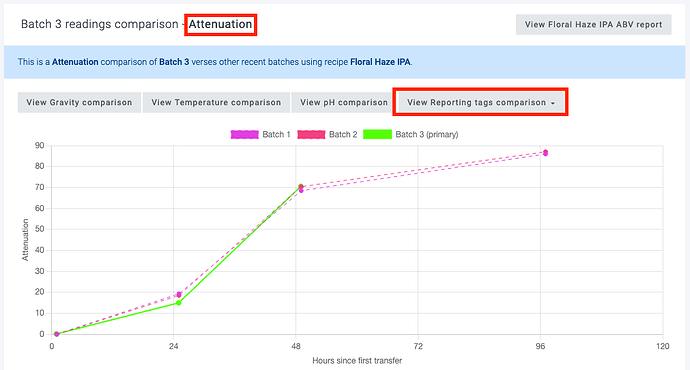The width and height of the screenshot is (690, 370).
Task: Expand View Reporting tags comparison dropdown
Action: point(481,103)
